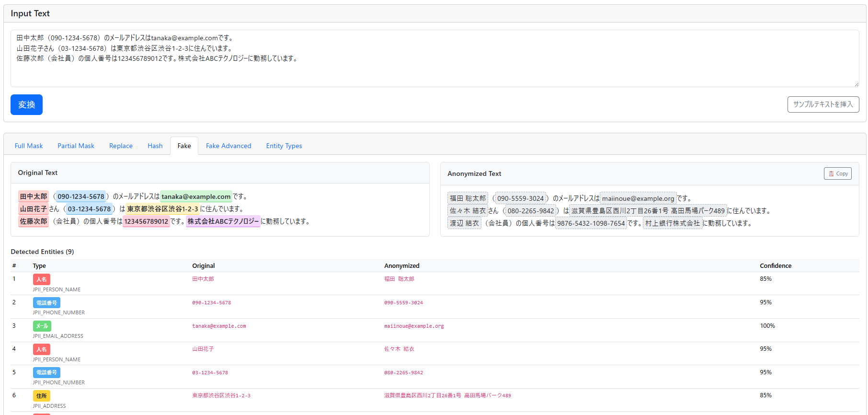Click anonymized email maiinoue@example.org
The image size is (868, 415).
tap(638, 198)
